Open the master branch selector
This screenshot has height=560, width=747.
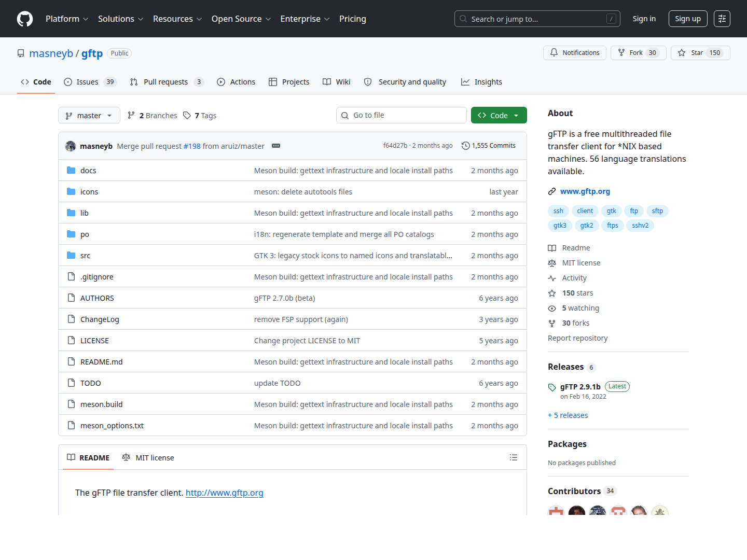(x=89, y=115)
